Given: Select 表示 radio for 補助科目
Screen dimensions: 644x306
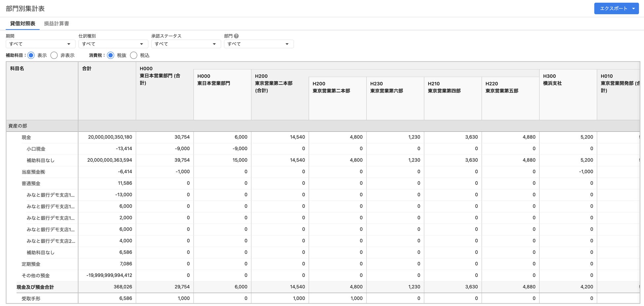Looking at the screenshot, I should [31, 55].
